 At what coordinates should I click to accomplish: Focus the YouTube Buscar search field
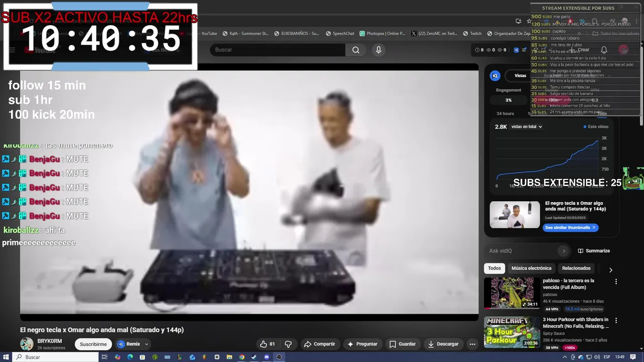(x=278, y=50)
